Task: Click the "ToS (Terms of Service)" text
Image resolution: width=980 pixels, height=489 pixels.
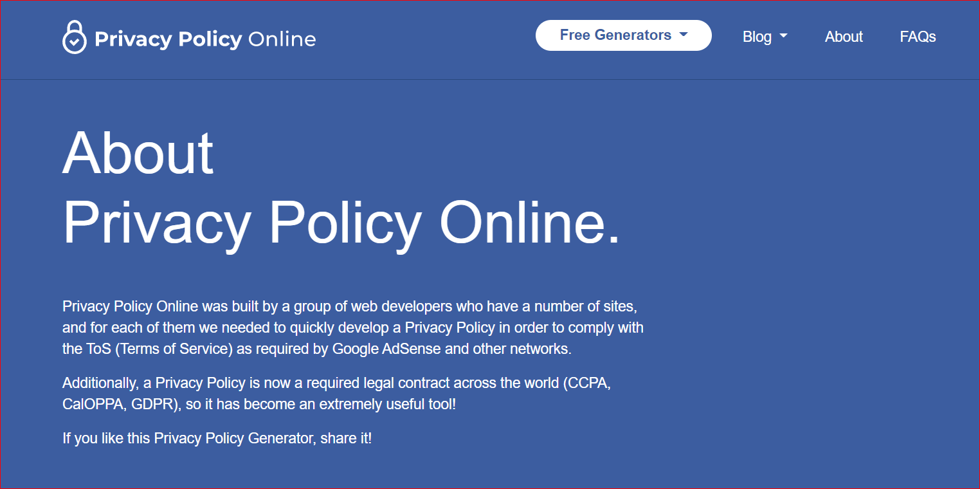Action: [x=156, y=349]
